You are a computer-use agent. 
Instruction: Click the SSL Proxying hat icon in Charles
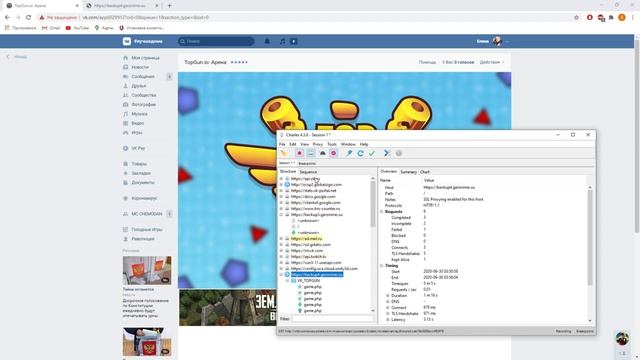pos(322,153)
